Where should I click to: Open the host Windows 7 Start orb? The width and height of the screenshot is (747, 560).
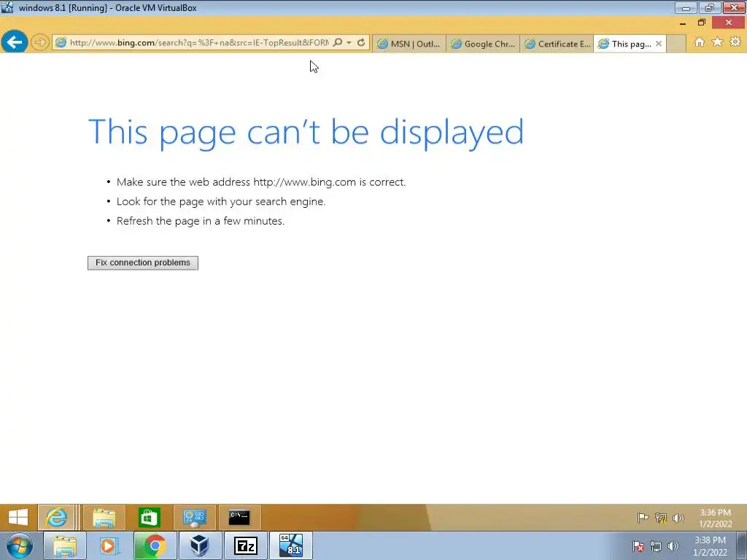[20, 545]
